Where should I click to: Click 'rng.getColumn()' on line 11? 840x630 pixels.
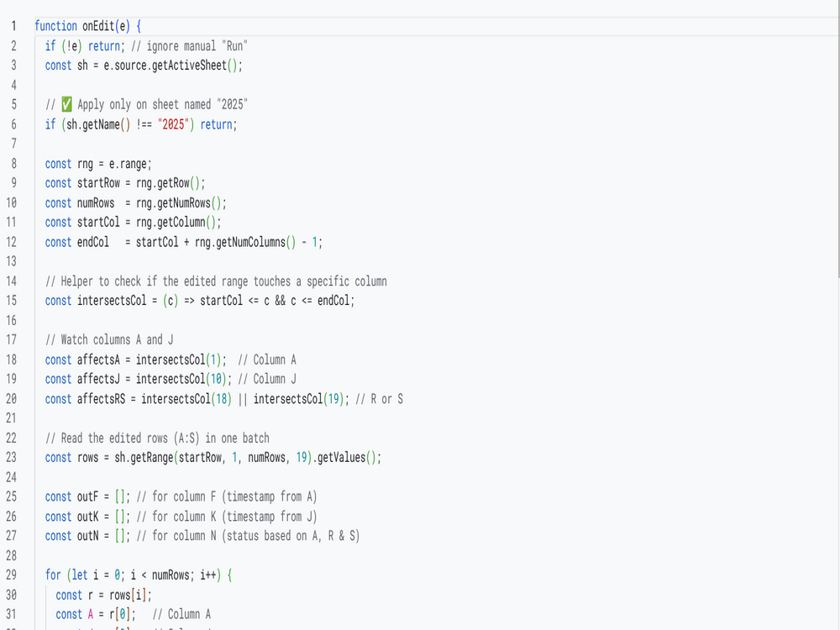click(x=176, y=223)
